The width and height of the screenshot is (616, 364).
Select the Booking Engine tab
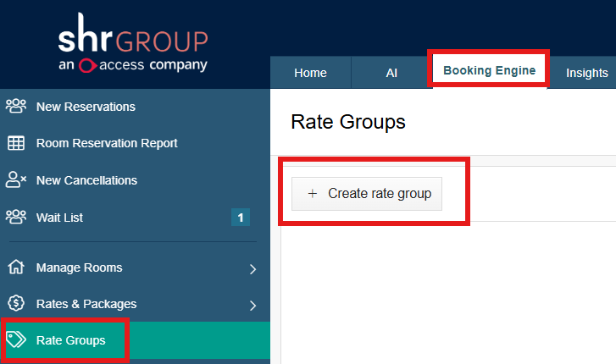coord(489,70)
